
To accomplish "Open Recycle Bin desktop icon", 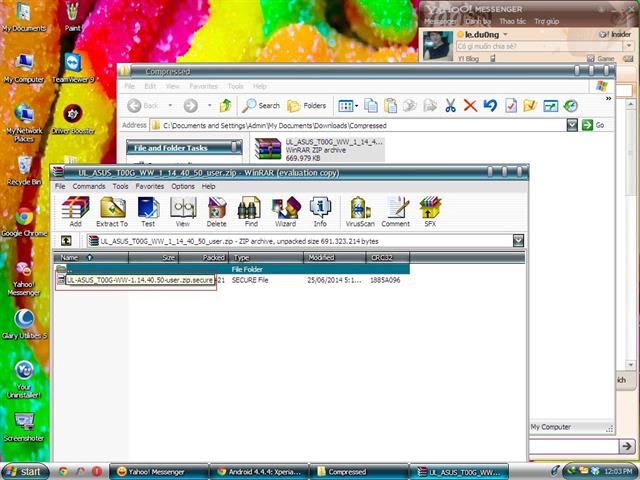I will 24,171.
